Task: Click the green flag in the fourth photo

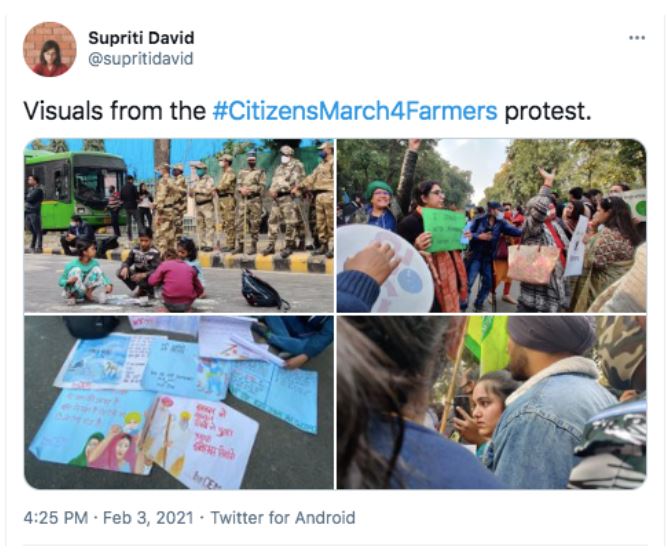Action: (x=486, y=343)
